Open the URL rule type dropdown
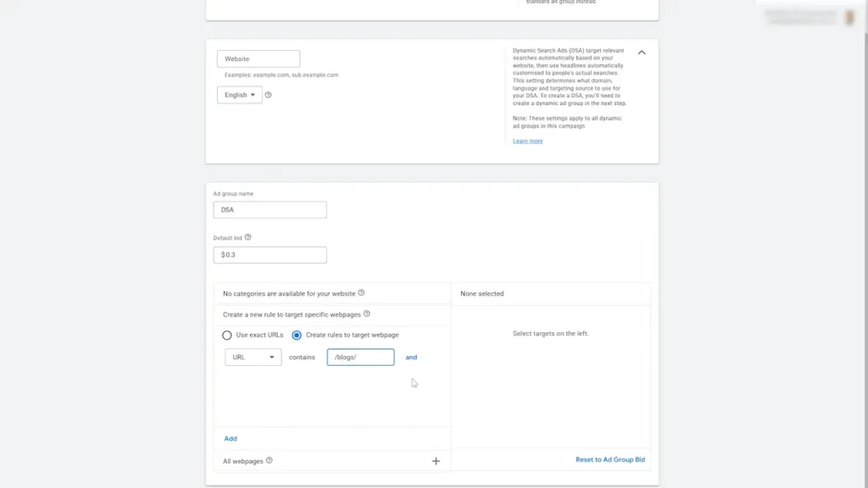Viewport: 868px width, 488px height. (253, 358)
